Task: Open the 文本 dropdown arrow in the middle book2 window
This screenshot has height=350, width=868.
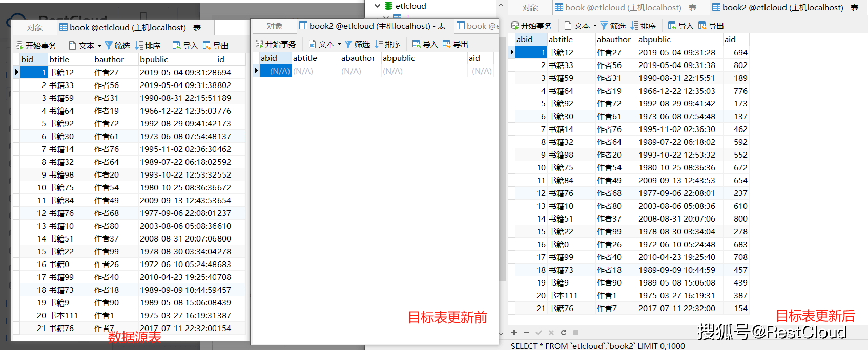Action: 339,44
